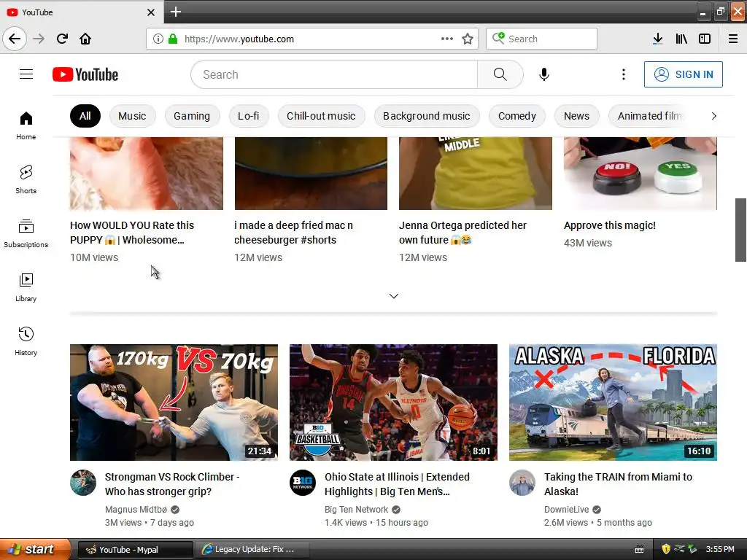Select the Comedy filter chip
This screenshot has height=560, width=747.
(x=517, y=116)
